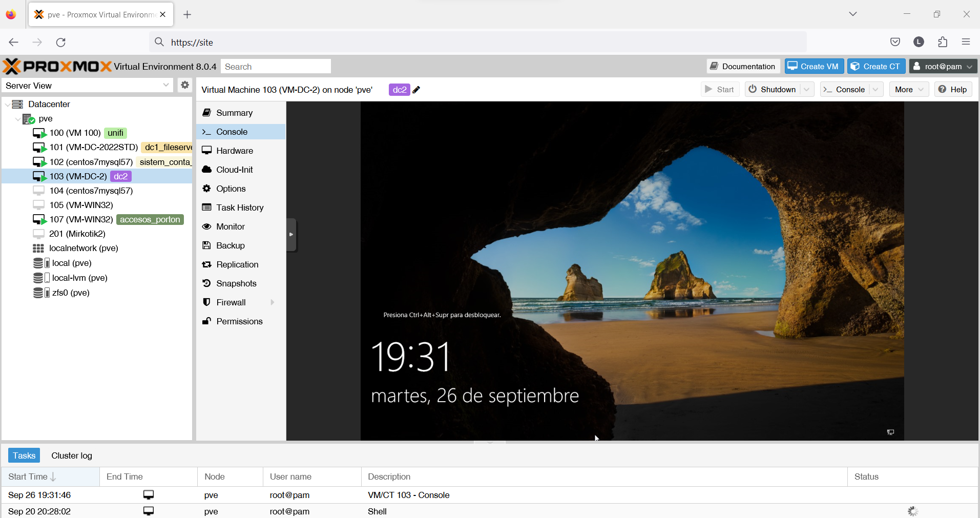Click the Firewall shield icon
This screenshot has height=518, width=980.
(207, 302)
